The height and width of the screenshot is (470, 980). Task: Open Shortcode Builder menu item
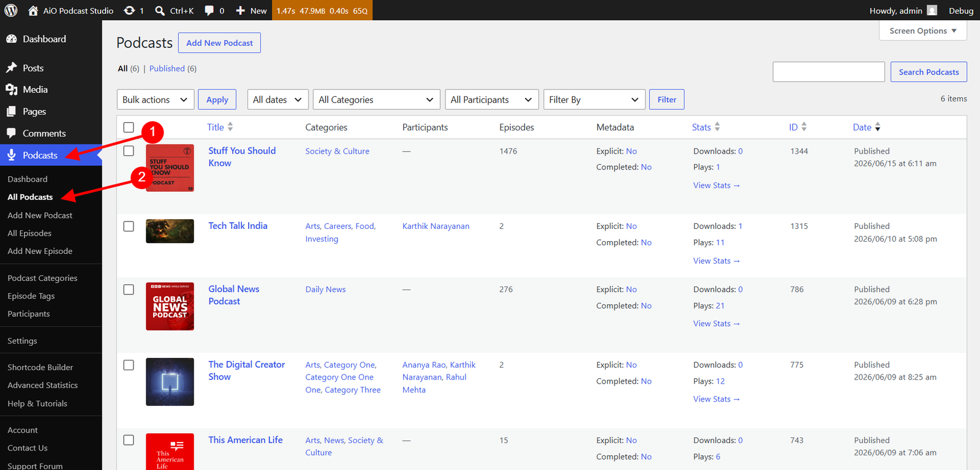click(x=40, y=367)
